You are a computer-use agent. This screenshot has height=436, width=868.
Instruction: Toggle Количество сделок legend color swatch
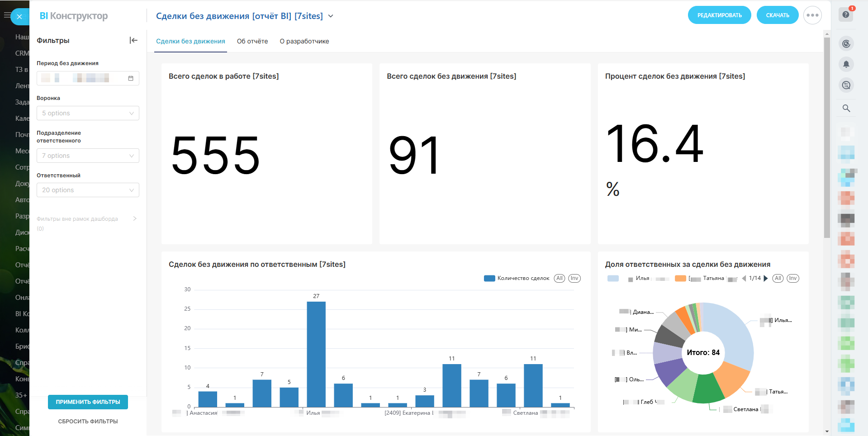489,278
